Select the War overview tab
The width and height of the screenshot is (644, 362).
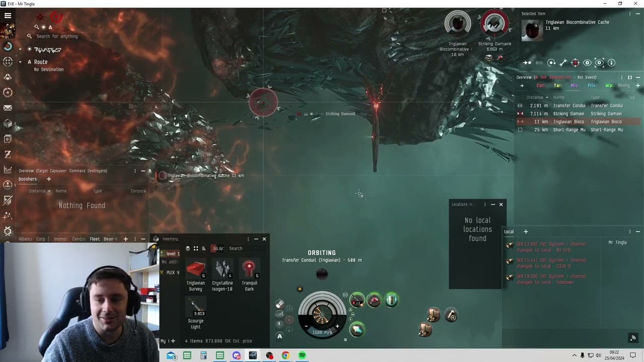click(609, 85)
